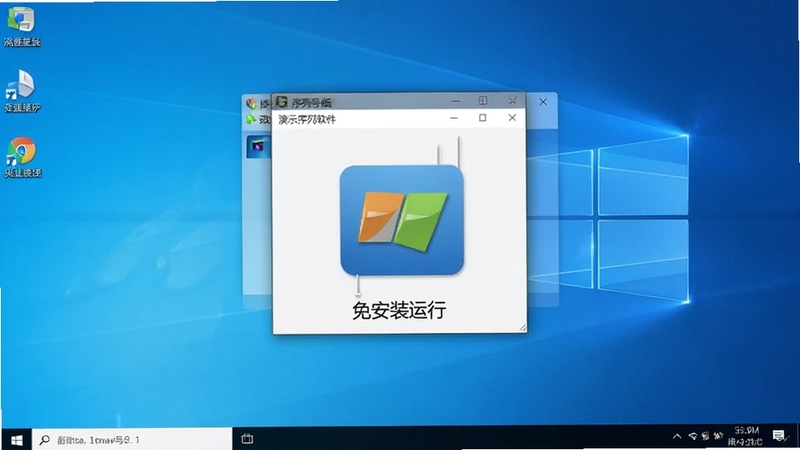Close the middle gray-titled window

(512, 101)
